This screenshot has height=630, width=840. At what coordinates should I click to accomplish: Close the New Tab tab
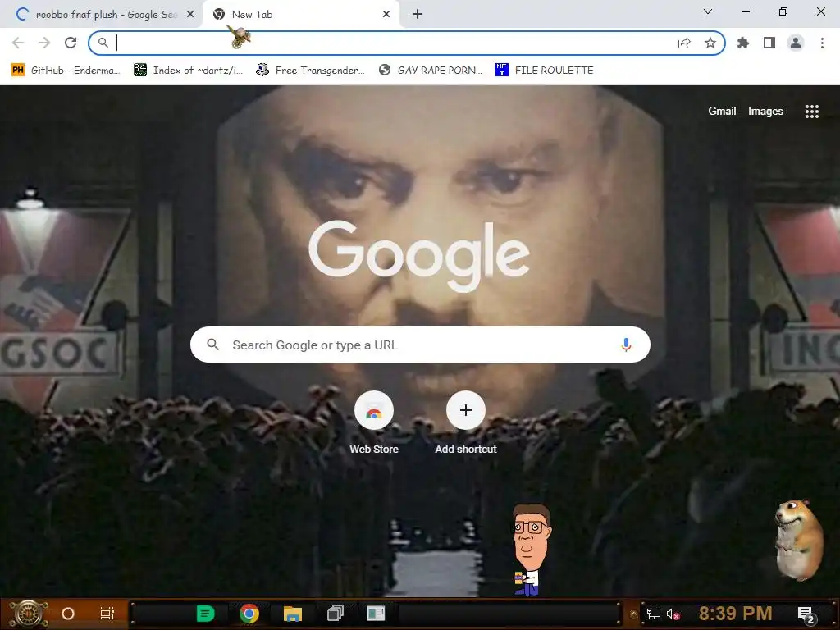(386, 15)
